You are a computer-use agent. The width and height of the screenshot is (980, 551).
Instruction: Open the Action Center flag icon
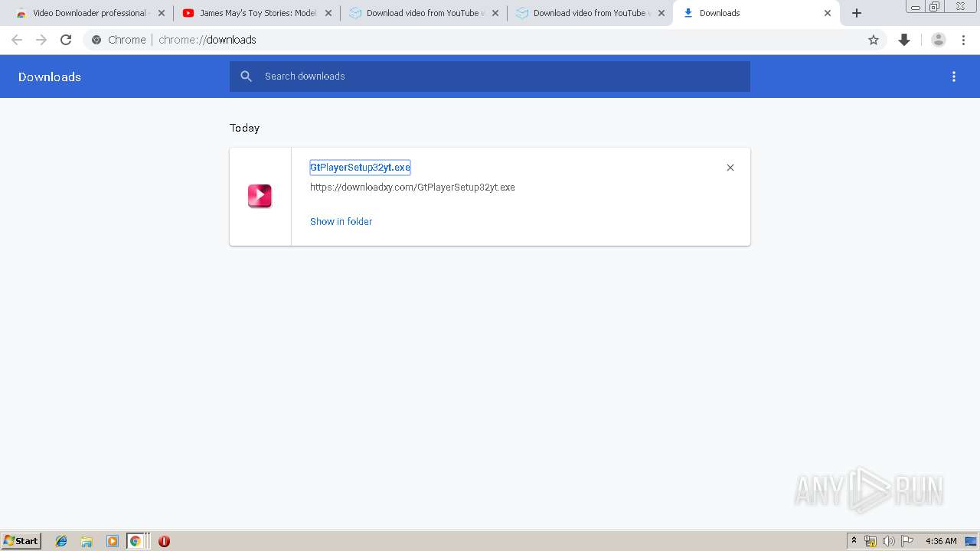click(907, 541)
